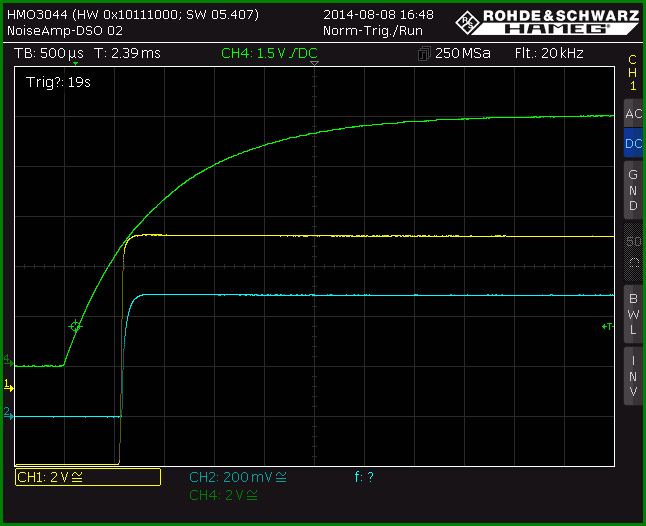Click channel 4 ground reference marker
646x526 pixels.
coord(8,360)
